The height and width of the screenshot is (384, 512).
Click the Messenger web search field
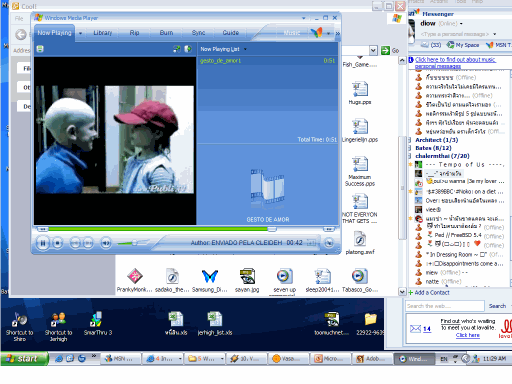[x=445, y=306]
